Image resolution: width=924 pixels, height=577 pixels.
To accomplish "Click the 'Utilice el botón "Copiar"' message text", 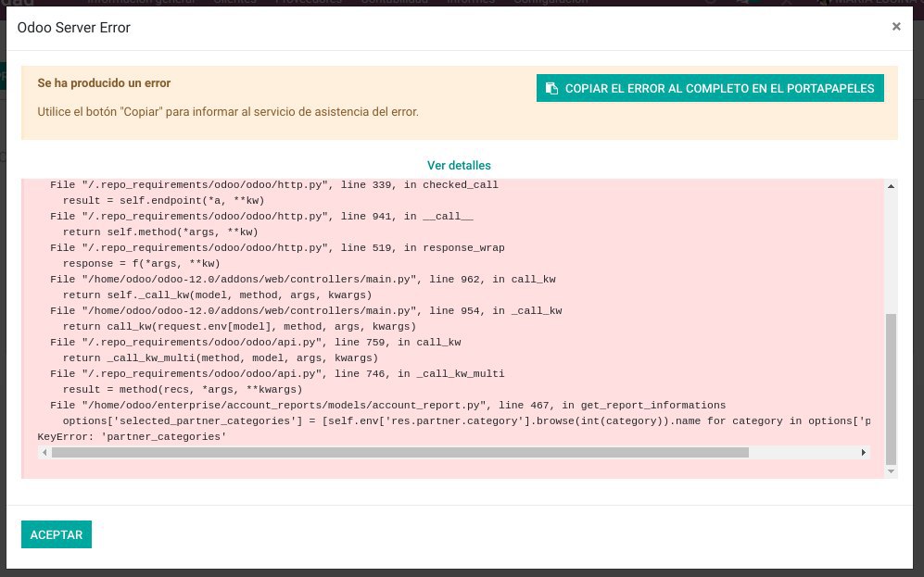I will tap(228, 112).
